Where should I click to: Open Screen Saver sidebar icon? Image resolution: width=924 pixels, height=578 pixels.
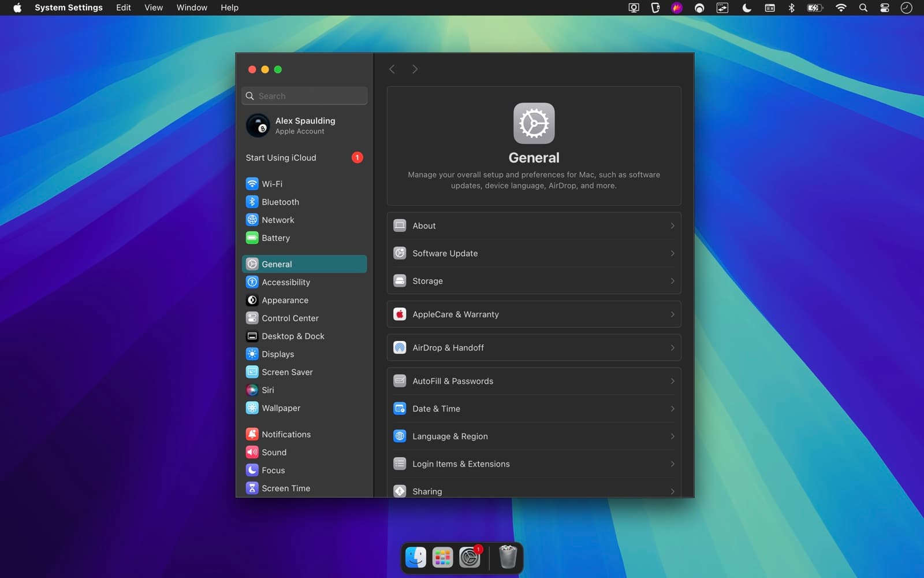[x=252, y=372]
